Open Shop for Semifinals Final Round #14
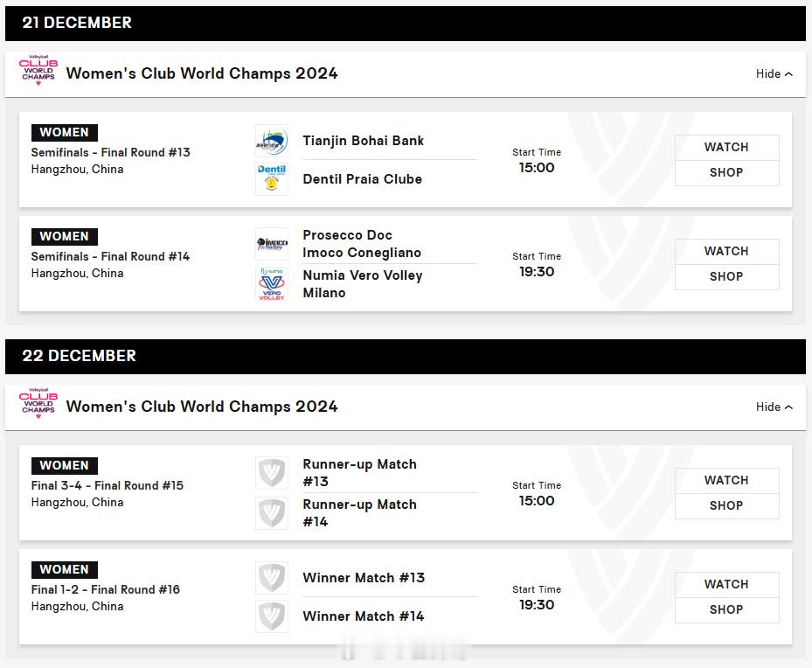The image size is (812, 668). 726,277
